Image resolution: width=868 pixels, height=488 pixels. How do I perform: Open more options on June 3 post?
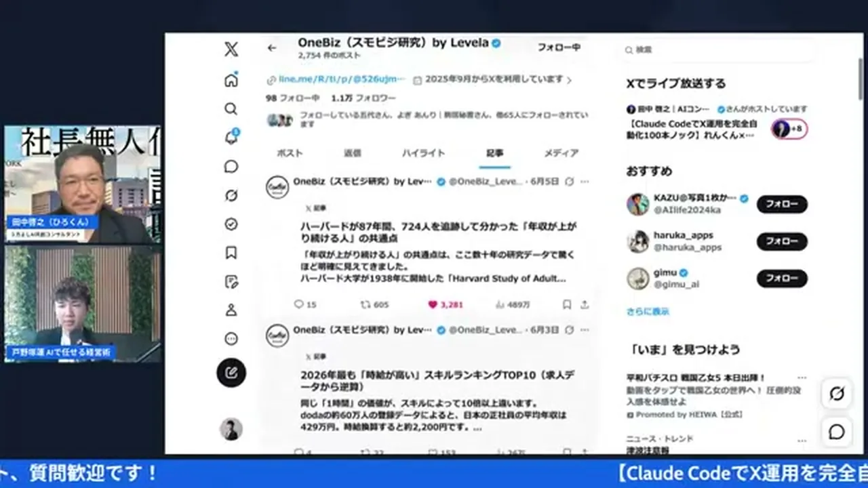(585, 330)
